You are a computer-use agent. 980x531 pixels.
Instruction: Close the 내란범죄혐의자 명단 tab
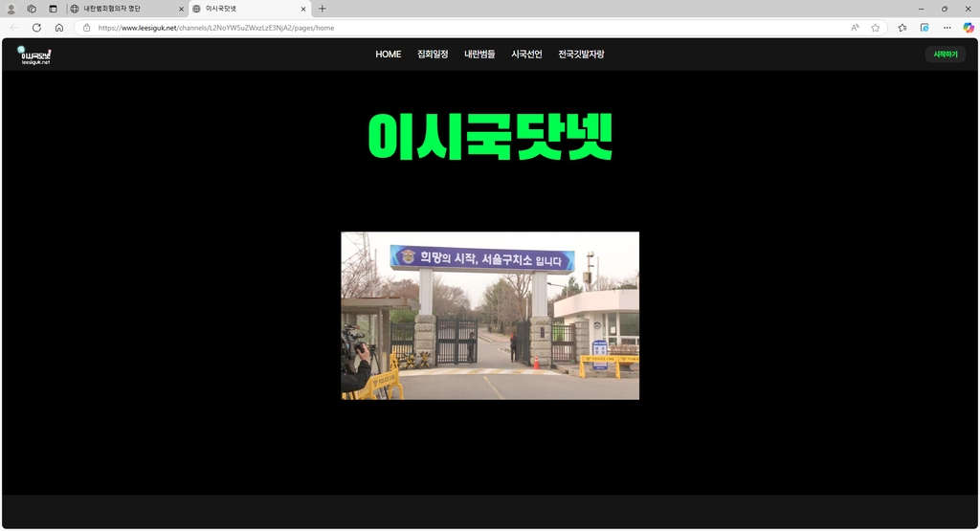pyautogui.click(x=181, y=9)
